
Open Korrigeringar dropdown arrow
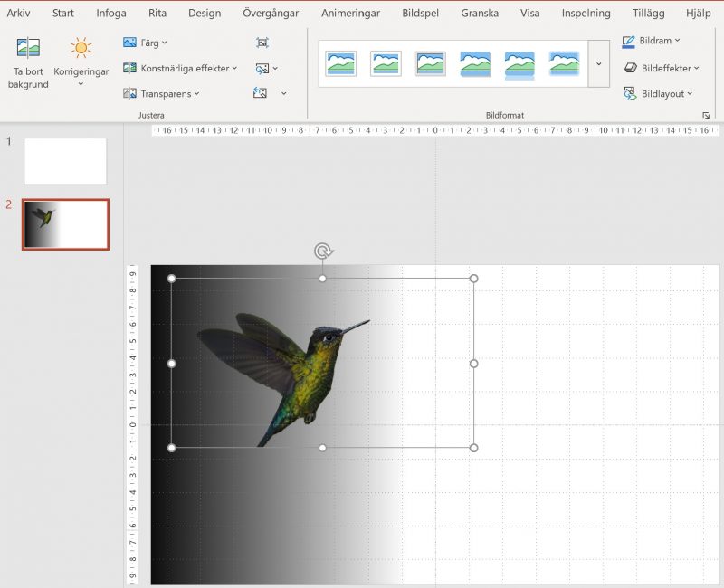(81, 84)
